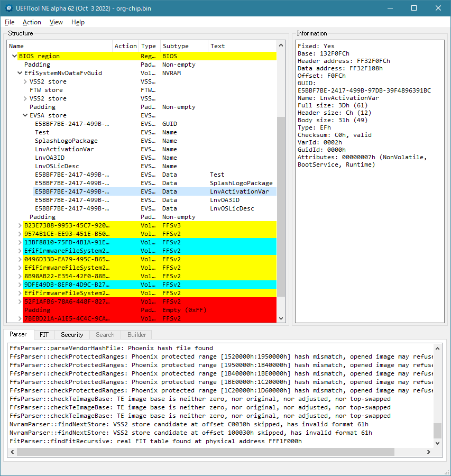Switch to the Builder tab
Image resolution: width=451 pixels, height=476 pixels.
pyautogui.click(x=136, y=335)
